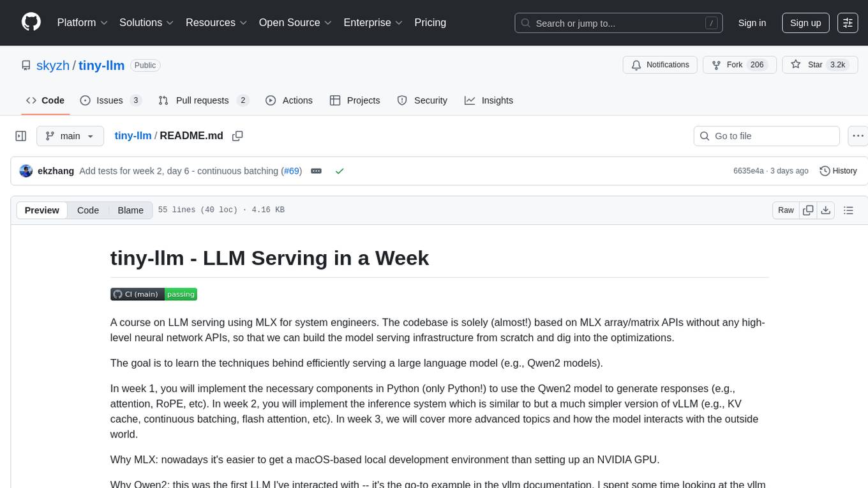
Task: Click the tiny-llm breadcrumb link
Action: [133, 135]
